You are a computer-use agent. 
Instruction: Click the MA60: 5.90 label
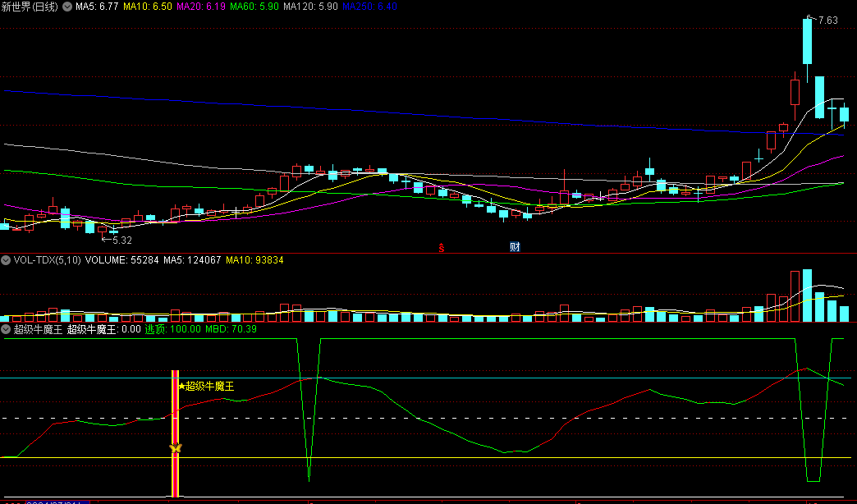tap(254, 7)
